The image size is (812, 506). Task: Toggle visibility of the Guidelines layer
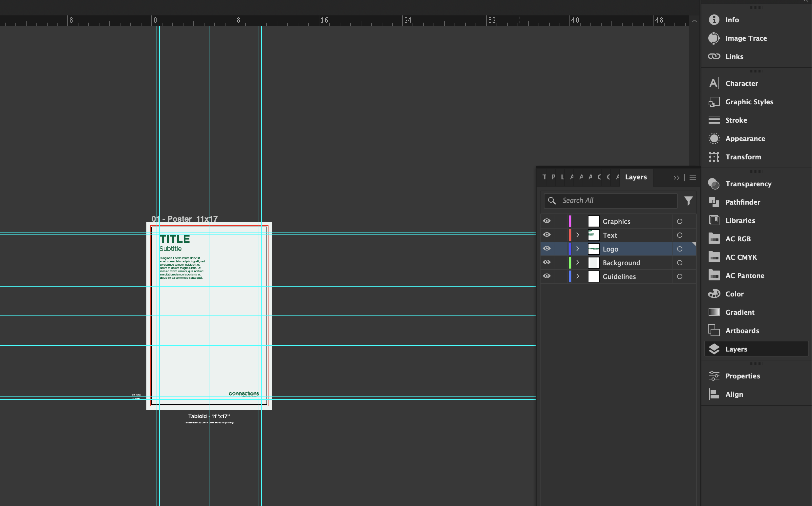[547, 276]
